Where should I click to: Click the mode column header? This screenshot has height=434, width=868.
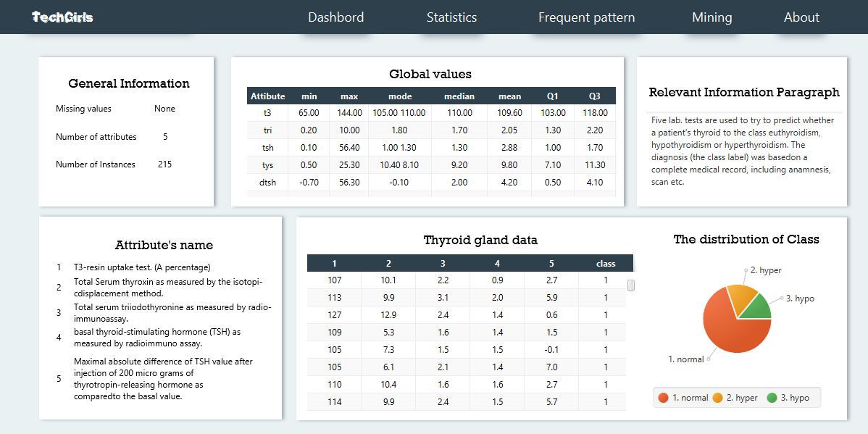tap(400, 96)
